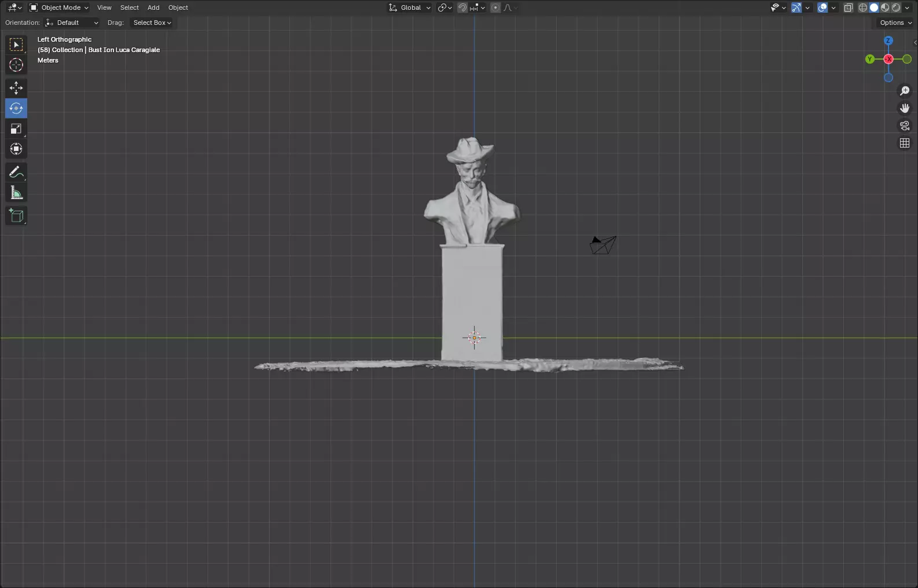918x588 pixels.
Task: Choose the Annotate pencil tool
Action: point(16,172)
